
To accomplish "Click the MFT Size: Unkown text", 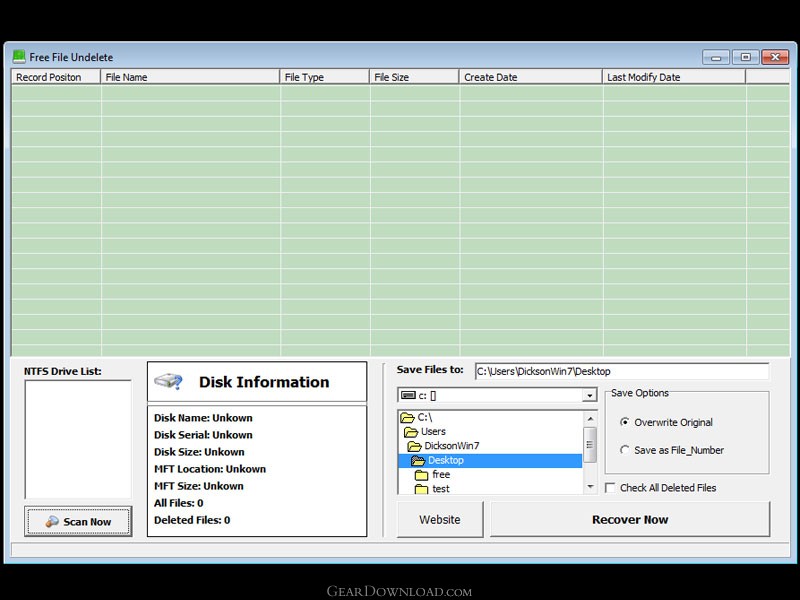I will 198,486.
